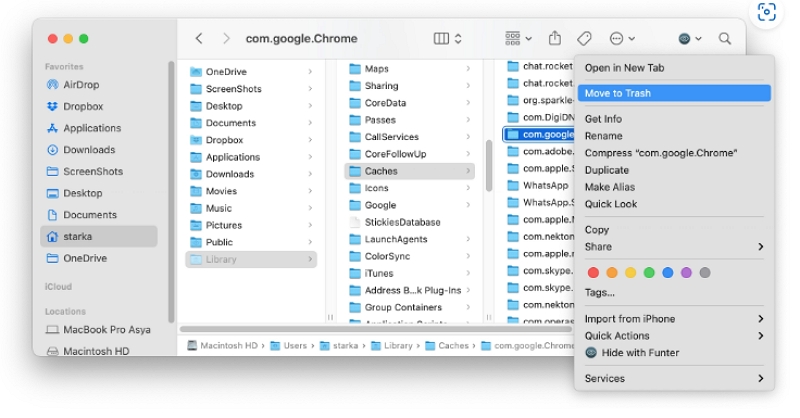Apply the red tag color

tap(593, 273)
